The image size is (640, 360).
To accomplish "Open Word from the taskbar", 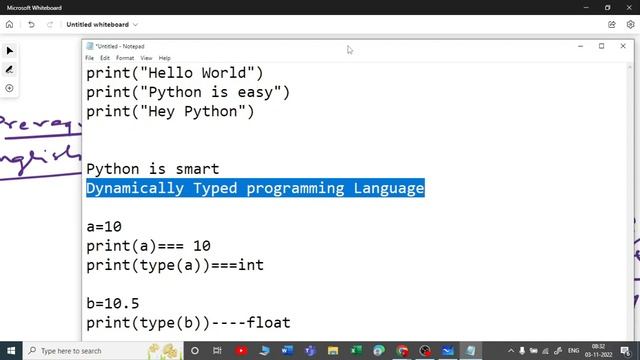I will 287,351.
